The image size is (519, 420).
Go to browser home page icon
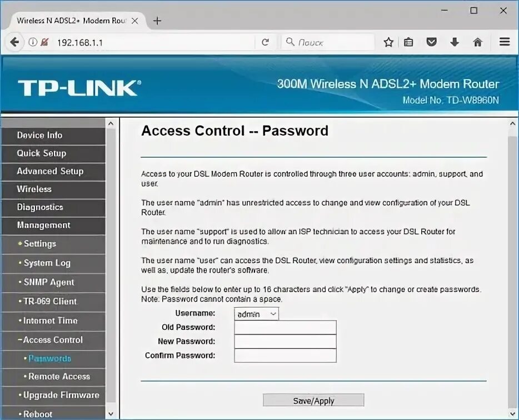click(x=478, y=42)
